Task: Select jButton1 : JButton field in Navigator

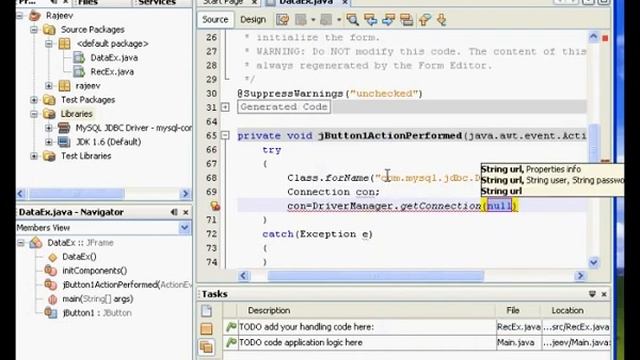Action: [97, 313]
